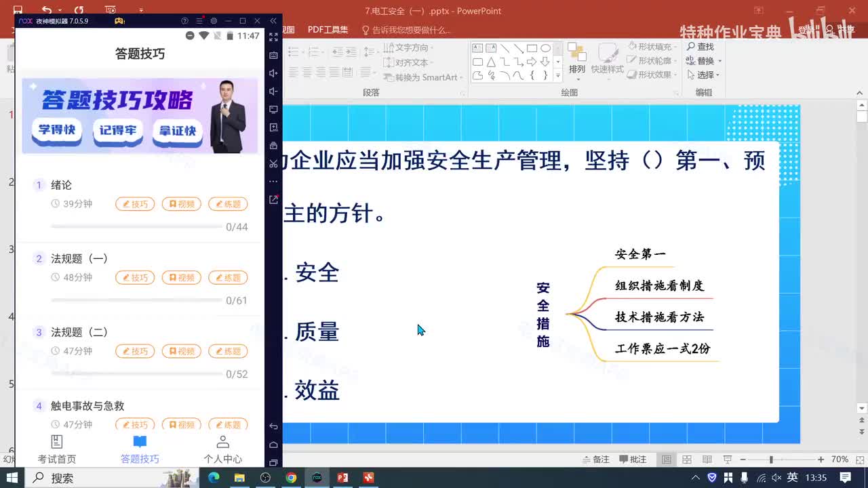Open PDF工具集 ribbon tab

328,30
